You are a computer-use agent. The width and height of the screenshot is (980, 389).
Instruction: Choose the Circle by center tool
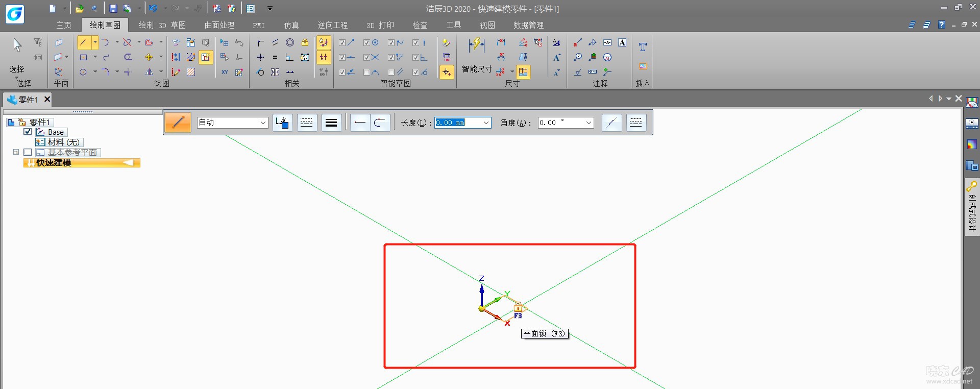[84, 72]
